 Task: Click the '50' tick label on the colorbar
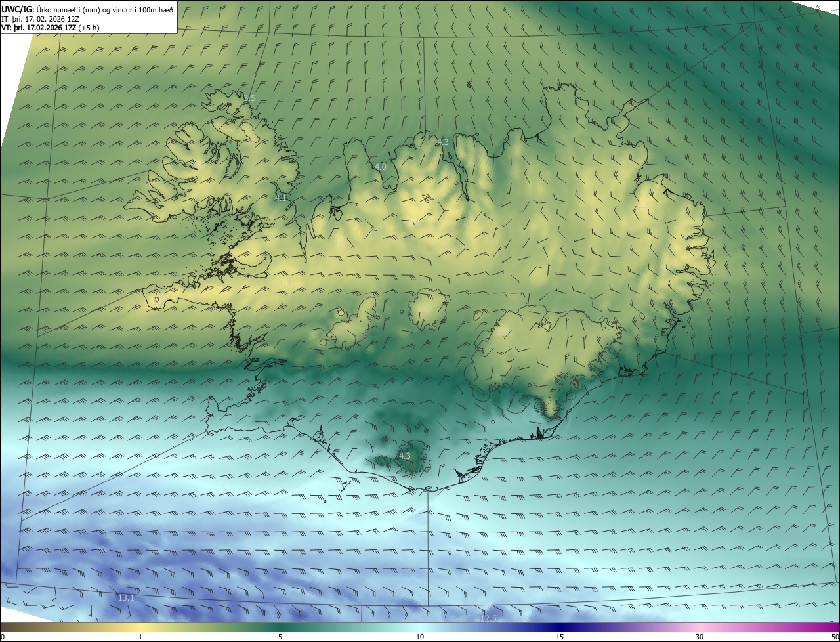[x=835, y=637]
